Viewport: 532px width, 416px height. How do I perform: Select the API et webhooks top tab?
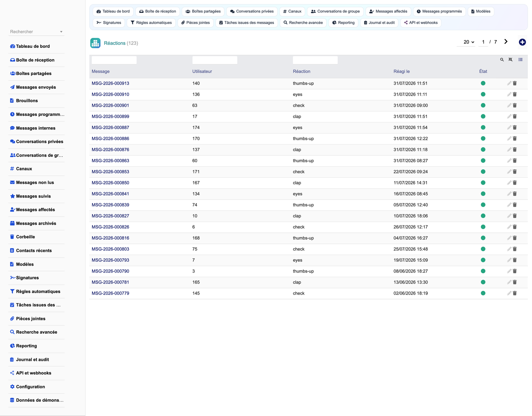coord(420,23)
